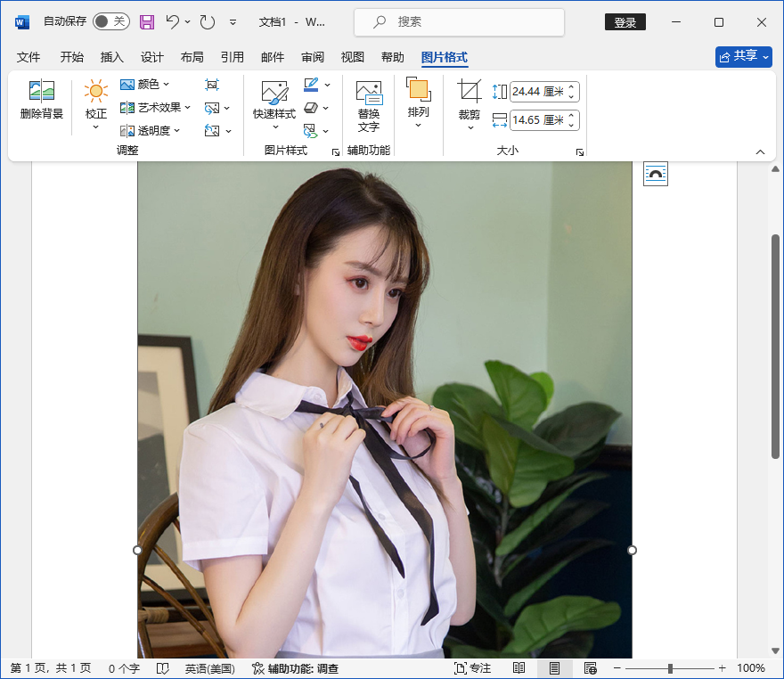Click the Layout Options icon beside the picture
This screenshot has width=784, height=679.
(x=655, y=174)
